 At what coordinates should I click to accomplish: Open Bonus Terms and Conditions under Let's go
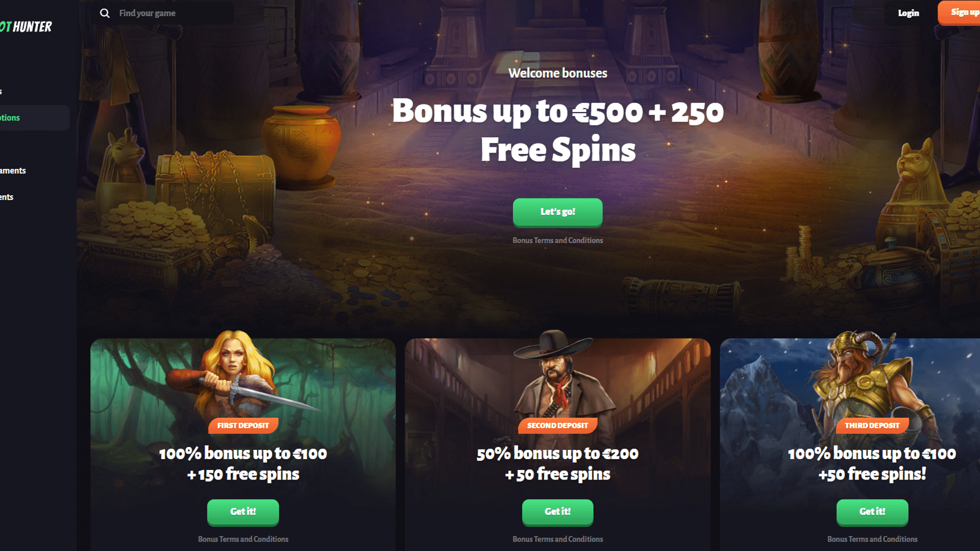point(557,240)
